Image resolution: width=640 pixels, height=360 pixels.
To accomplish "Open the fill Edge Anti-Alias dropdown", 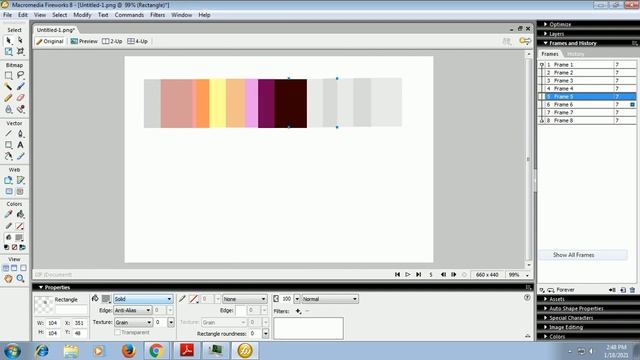I will pyautogui.click(x=132, y=310).
